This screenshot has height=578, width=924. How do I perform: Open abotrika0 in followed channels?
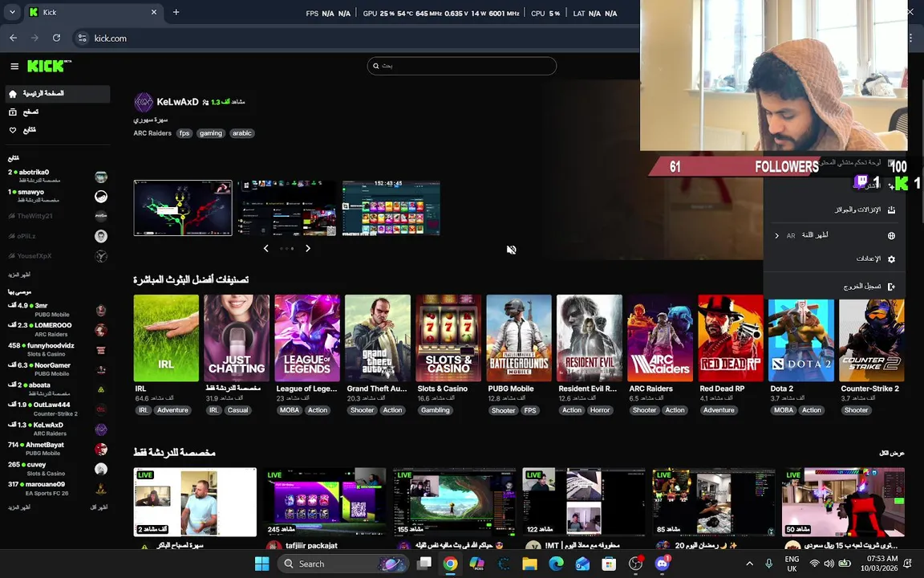pos(58,176)
